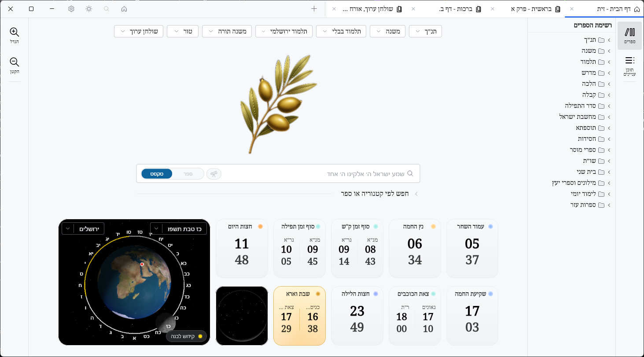Select ספרות עזר in the book tree

coord(583,205)
